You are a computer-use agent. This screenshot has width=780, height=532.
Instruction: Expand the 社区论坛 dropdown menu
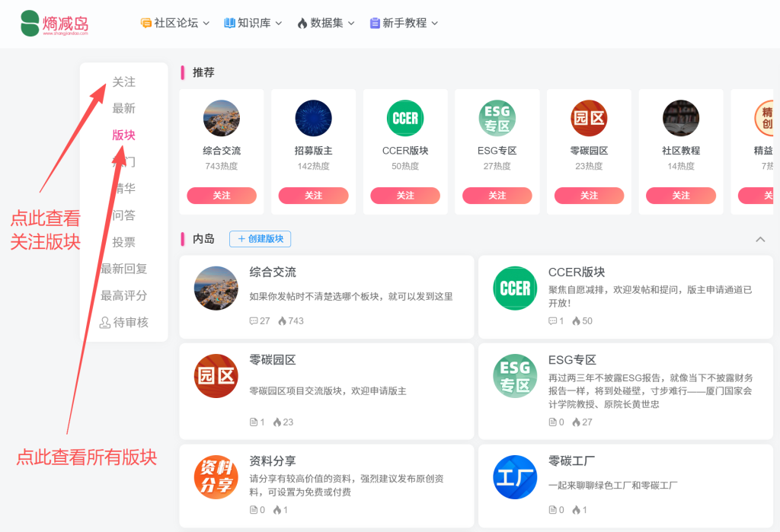175,24
